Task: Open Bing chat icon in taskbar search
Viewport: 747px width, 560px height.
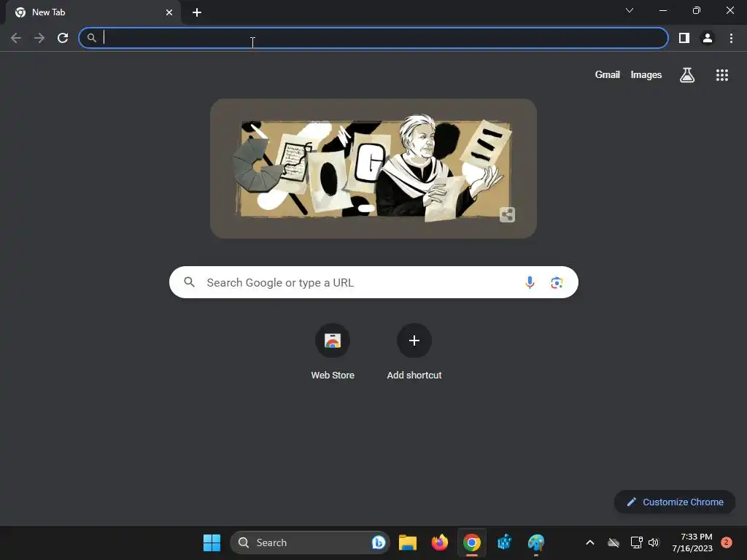Action: [379, 542]
